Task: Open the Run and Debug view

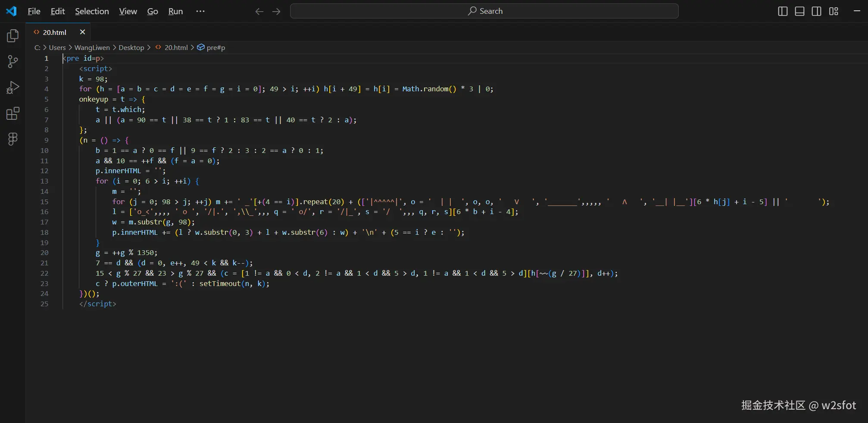Action: [x=13, y=87]
